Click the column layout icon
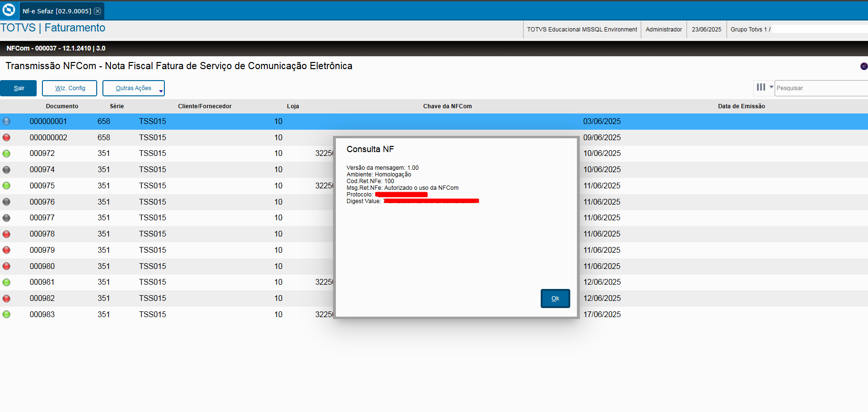This screenshot has height=412, width=868. click(761, 87)
